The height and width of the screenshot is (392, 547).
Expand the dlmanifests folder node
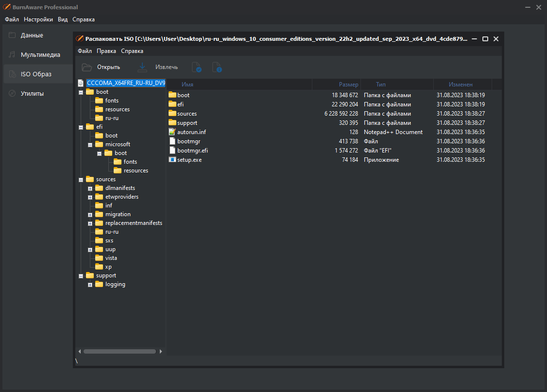pos(90,188)
